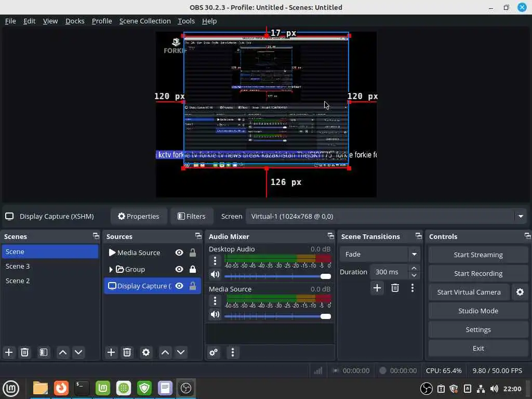Float the Controls dock icon

(x=527, y=236)
